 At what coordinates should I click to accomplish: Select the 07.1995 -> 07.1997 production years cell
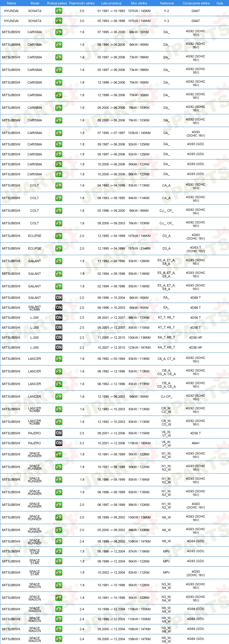pyautogui.click(x=111, y=133)
